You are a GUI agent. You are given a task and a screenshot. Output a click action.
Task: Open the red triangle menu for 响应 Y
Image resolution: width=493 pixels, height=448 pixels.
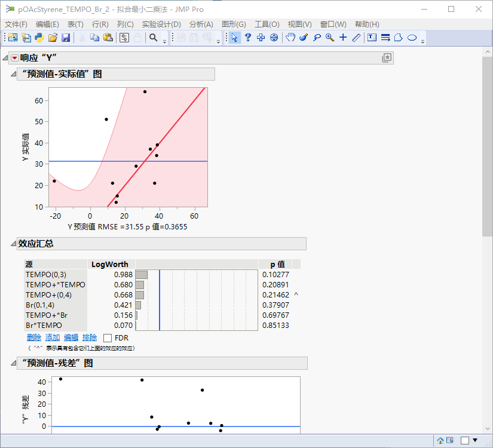[15, 58]
